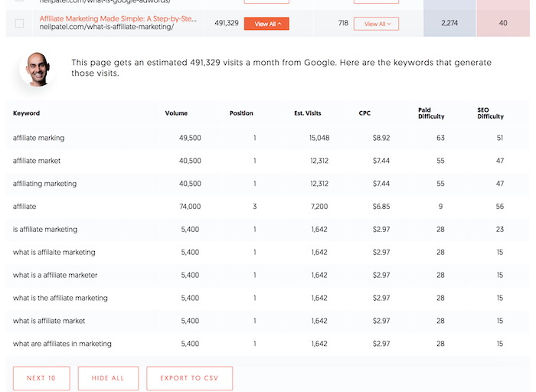The image size is (536, 392).
Task: Load more keywords with NEXT 10 button
Action: 41,378
